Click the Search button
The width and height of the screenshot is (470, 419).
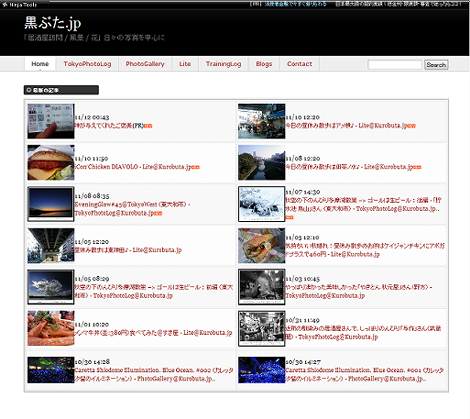[436, 65]
